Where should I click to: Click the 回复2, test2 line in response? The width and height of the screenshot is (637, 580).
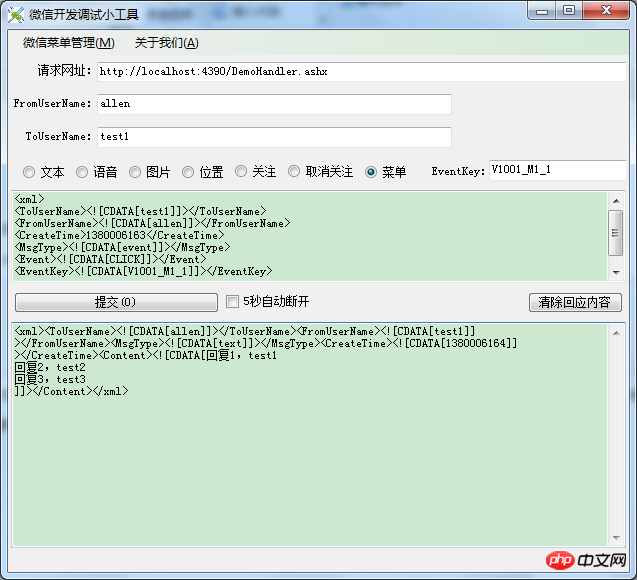point(50,368)
